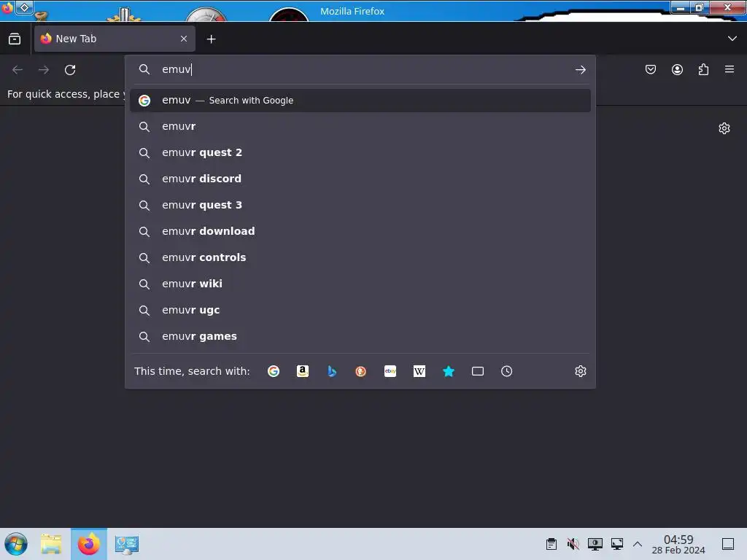Open Firefox View from the tab bar icon
The image size is (747, 560).
(x=15, y=39)
